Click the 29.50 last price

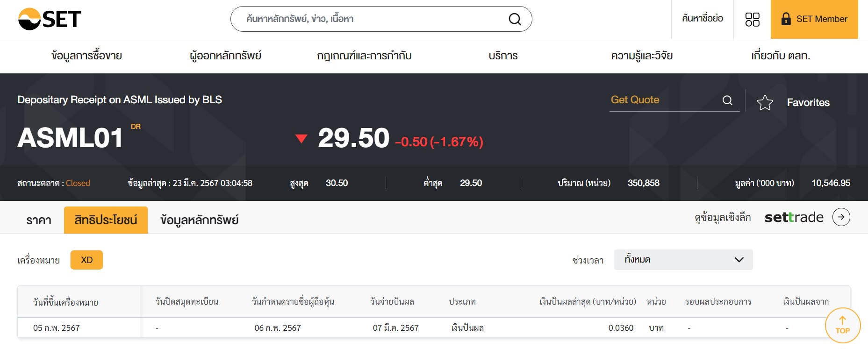[x=354, y=138]
